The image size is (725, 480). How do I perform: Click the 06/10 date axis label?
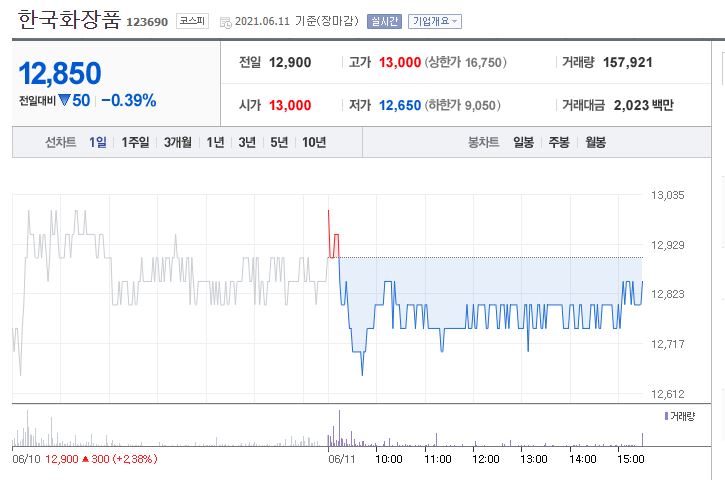(26, 459)
